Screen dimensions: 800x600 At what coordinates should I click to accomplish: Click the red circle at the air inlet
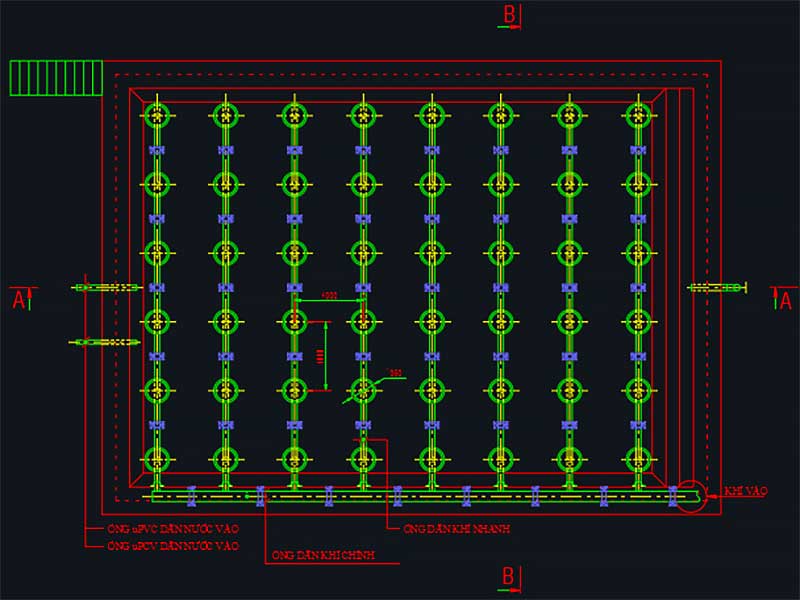(690, 496)
